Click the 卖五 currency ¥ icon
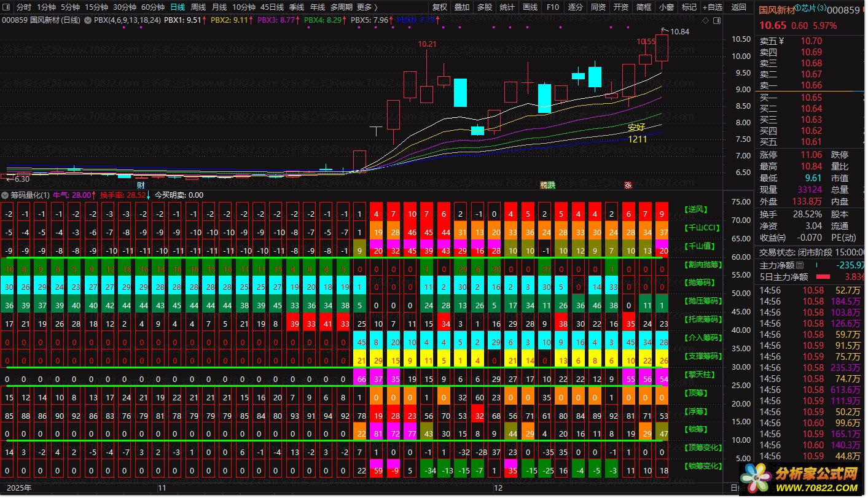This screenshot has width=868, height=498. (x=781, y=41)
